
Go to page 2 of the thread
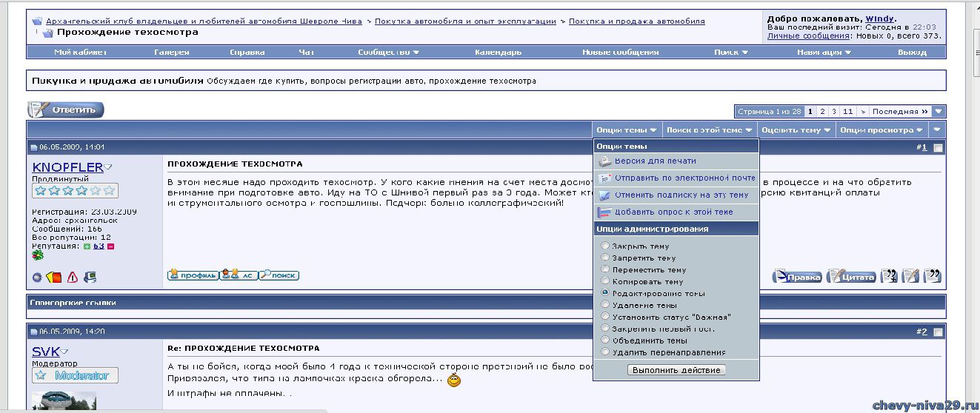point(821,112)
